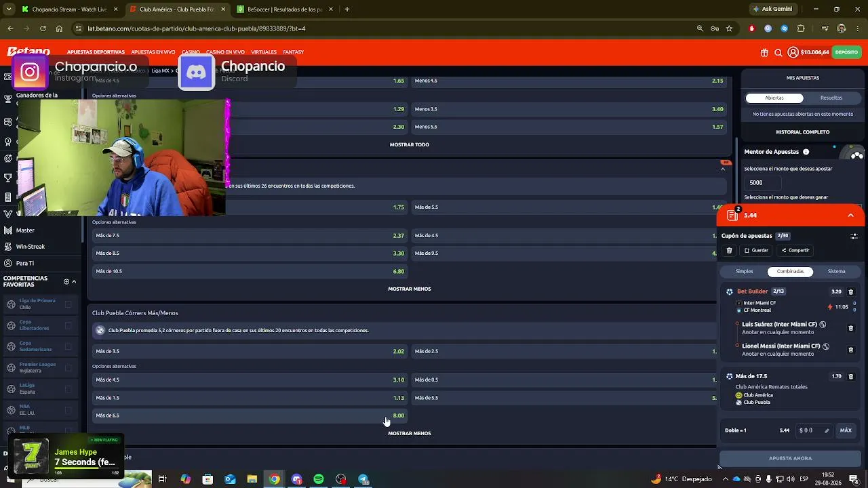Click the Apuesta Ahora button
This screenshot has height=488, width=868.
pyautogui.click(x=790, y=458)
